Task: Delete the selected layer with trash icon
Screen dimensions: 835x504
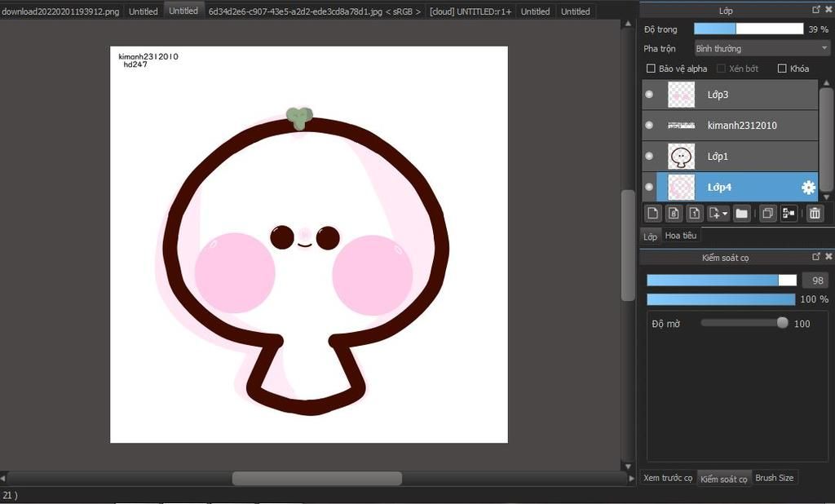Action: (x=815, y=214)
